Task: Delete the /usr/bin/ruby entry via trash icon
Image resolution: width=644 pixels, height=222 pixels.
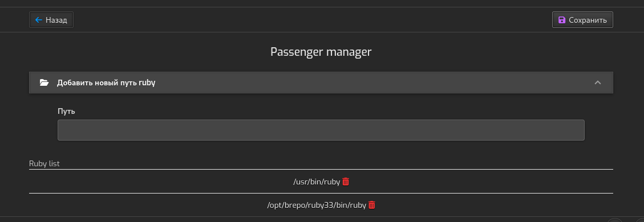Action: coord(346,182)
